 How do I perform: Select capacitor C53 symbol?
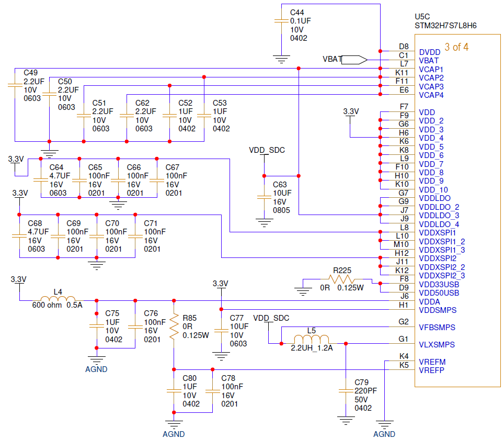[x=204, y=116]
